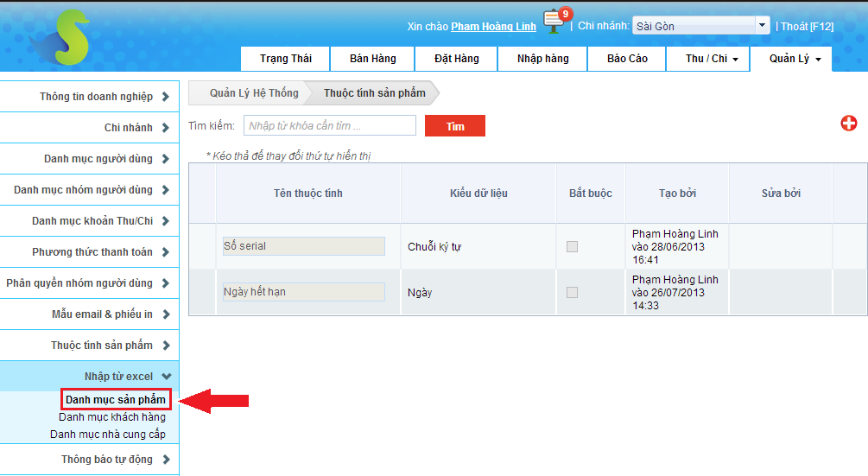Click arrow icon beside Phương thức thanh toán

point(165,252)
